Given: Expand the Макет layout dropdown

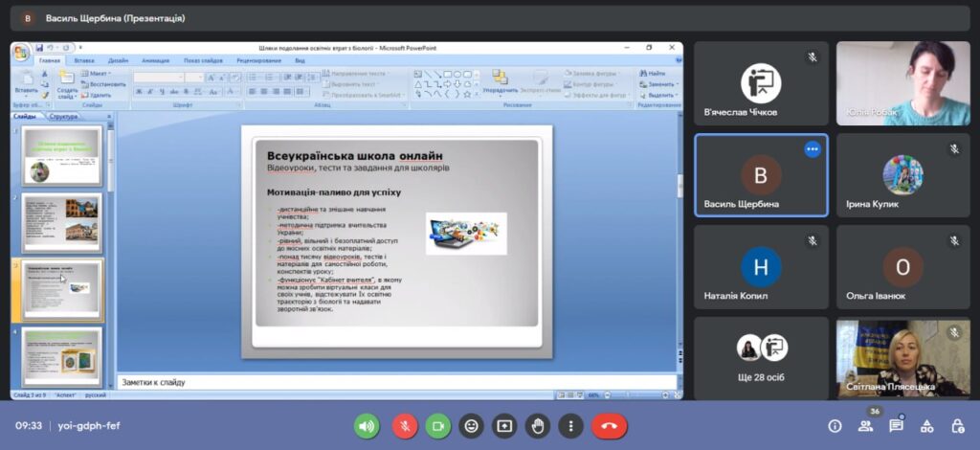Looking at the screenshot, I should point(95,73).
